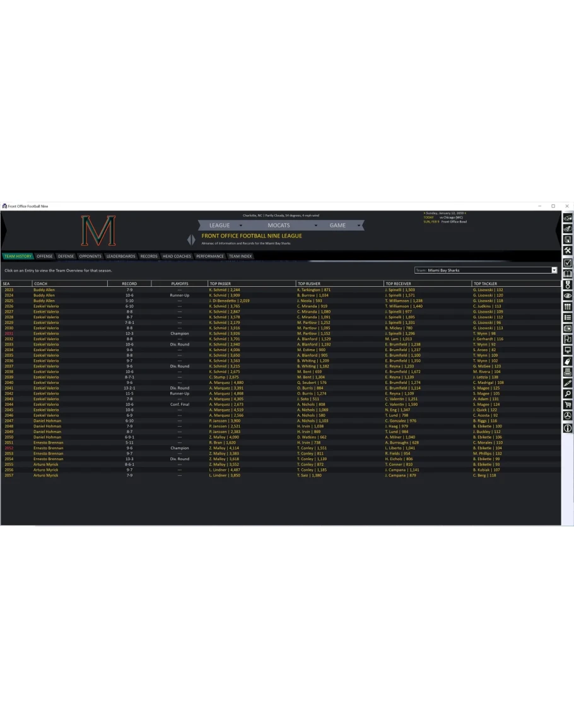Open the GAME dropdown menu
Screen dimensions: 574x728
click(x=344, y=225)
